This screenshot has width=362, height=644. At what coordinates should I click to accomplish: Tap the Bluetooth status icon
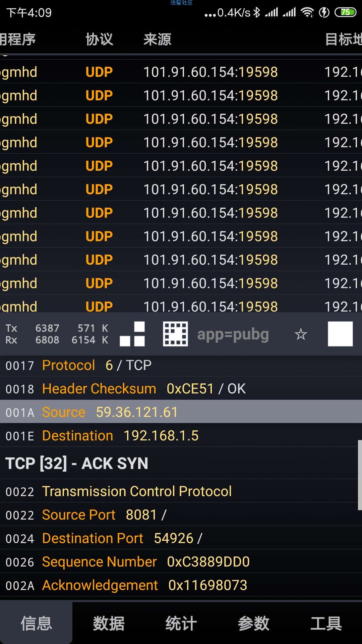coord(257,13)
